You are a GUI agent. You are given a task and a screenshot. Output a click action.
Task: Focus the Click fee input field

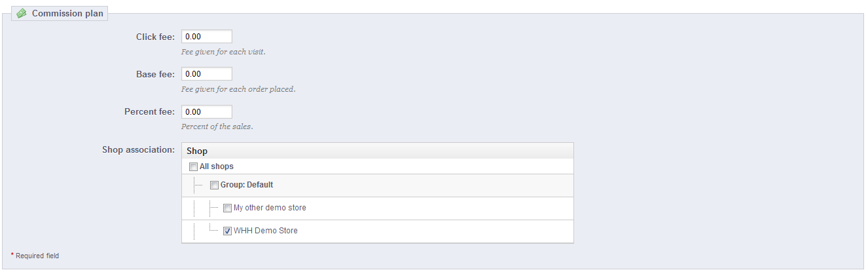point(206,37)
